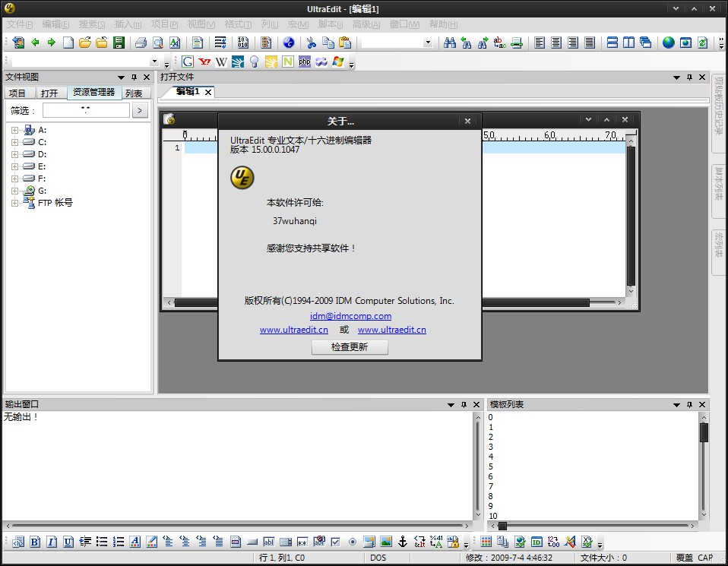The image size is (728, 566).
Task: Toggle 覆盖 overwrite mode in the status bar
Action: click(685, 558)
